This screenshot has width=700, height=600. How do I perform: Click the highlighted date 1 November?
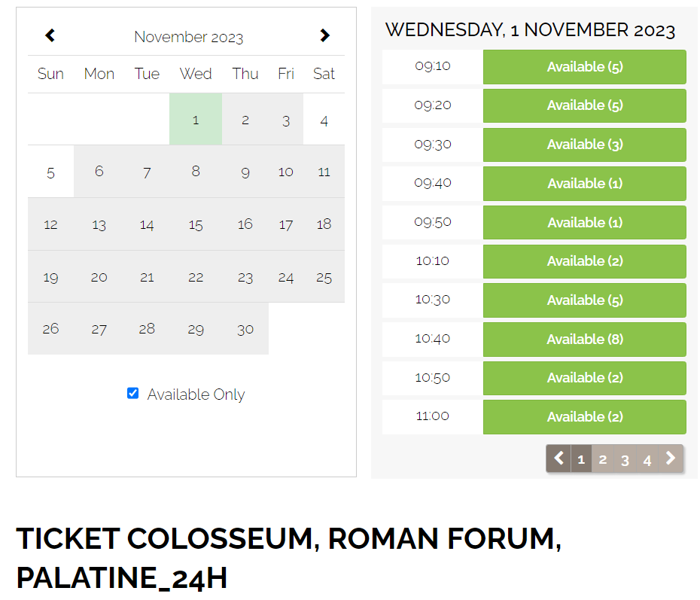pyautogui.click(x=196, y=120)
